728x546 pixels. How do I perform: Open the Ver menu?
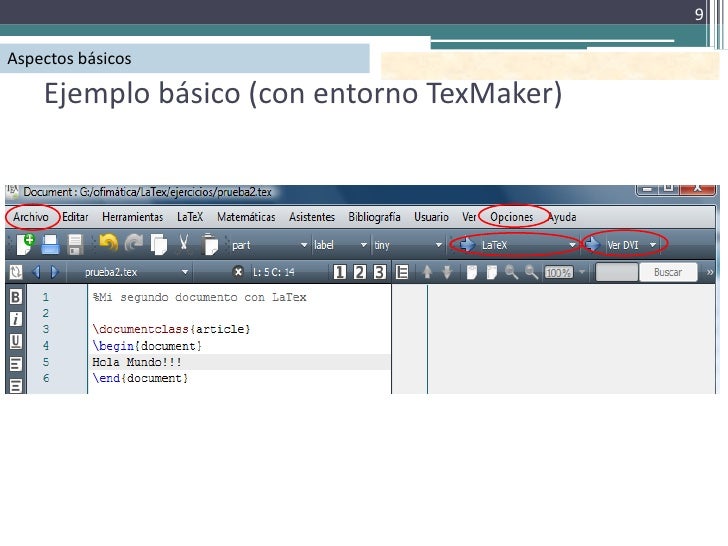pos(469,217)
